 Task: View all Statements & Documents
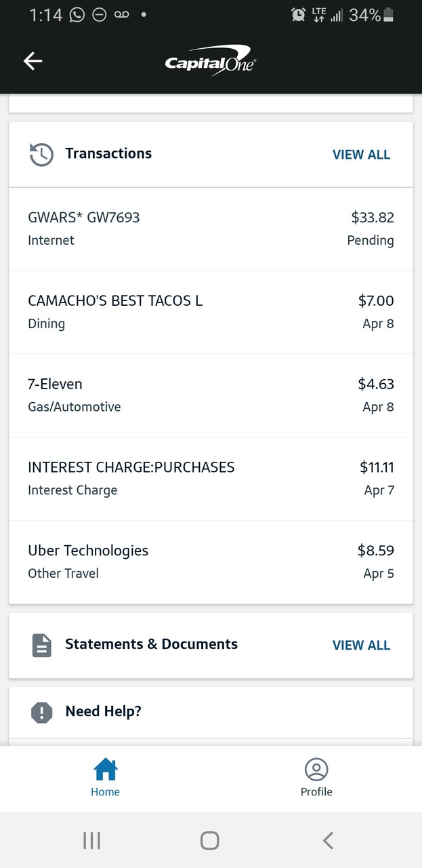(x=361, y=645)
